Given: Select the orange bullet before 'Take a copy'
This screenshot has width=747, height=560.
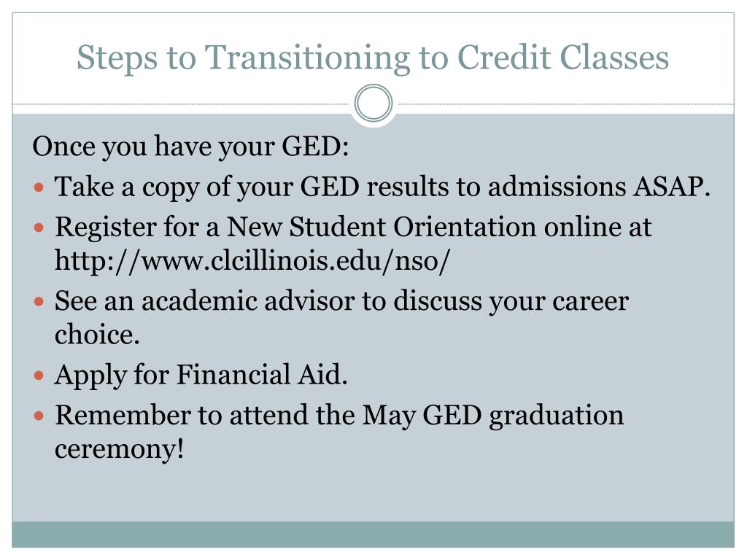Looking at the screenshot, I should tap(39, 187).
